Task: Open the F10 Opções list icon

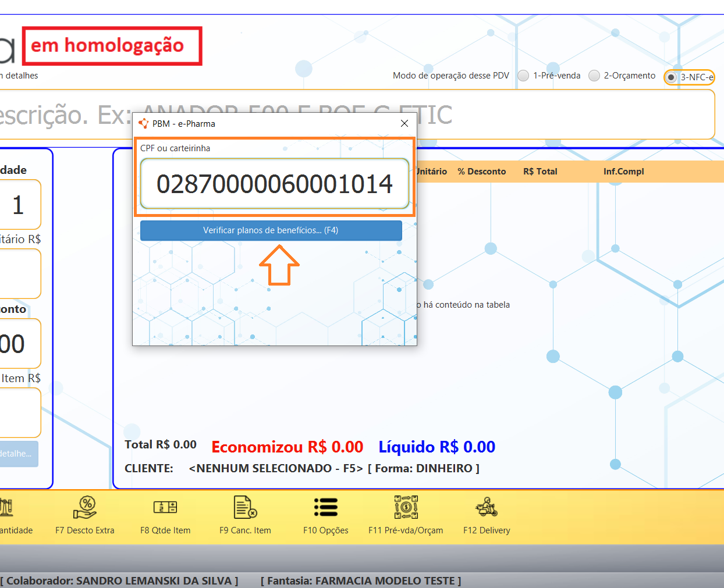Action: click(x=325, y=507)
